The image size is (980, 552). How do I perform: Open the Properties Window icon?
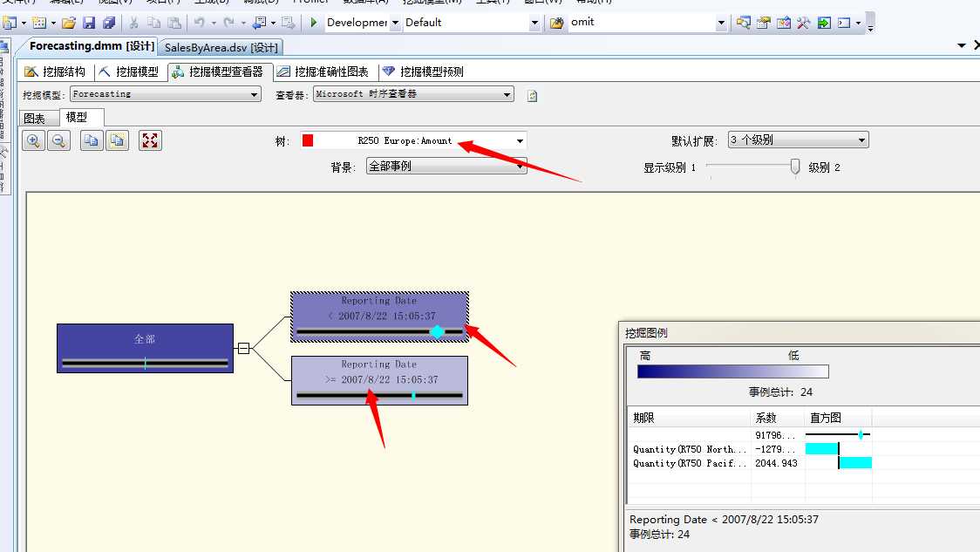click(763, 24)
